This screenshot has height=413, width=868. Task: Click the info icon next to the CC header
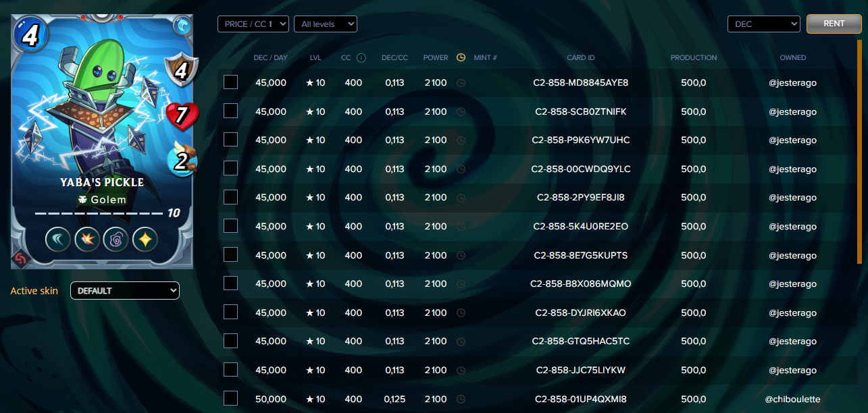click(x=361, y=58)
